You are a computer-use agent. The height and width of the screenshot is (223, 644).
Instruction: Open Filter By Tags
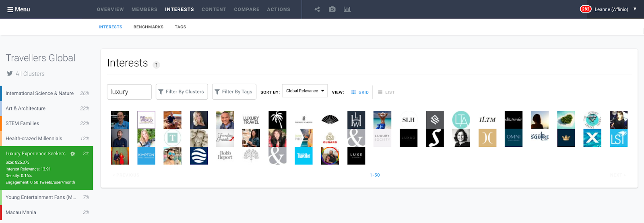234,92
